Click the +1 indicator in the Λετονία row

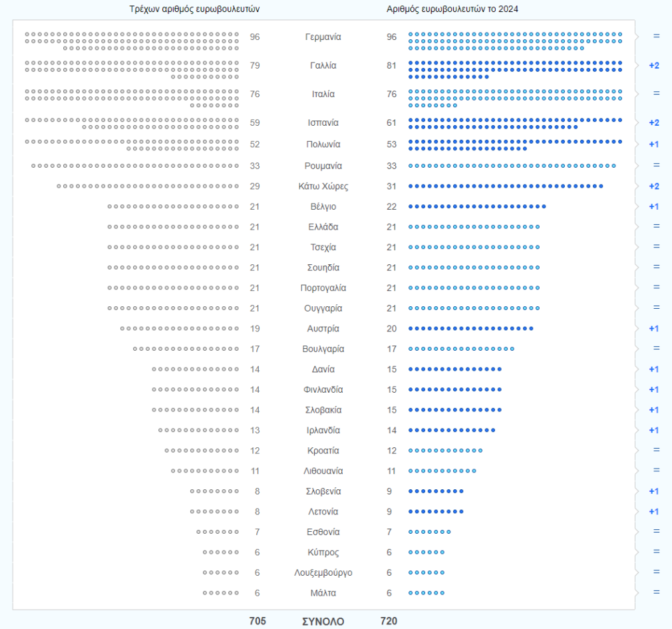[653, 512]
